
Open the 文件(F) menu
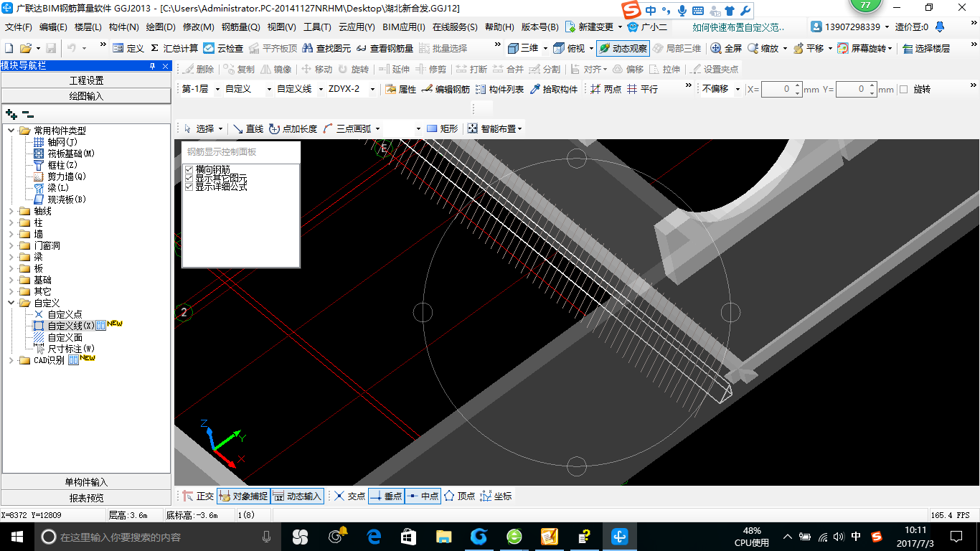point(19,27)
